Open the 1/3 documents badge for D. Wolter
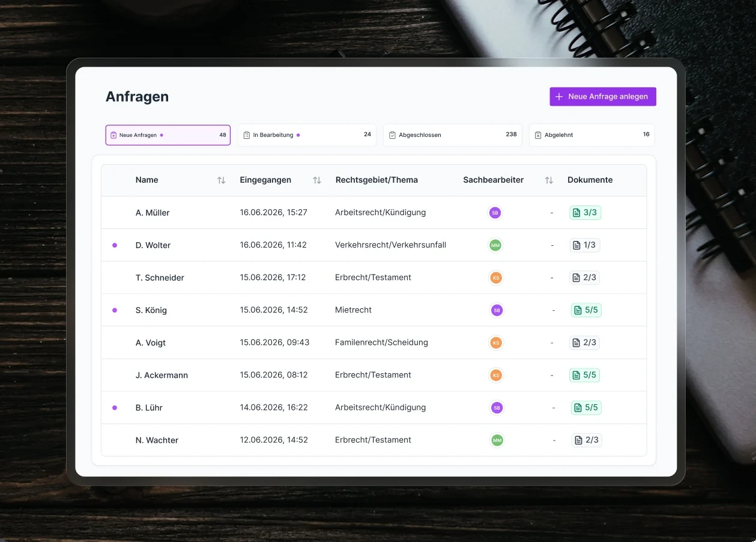This screenshot has width=756, height=542. coord(584,245)
